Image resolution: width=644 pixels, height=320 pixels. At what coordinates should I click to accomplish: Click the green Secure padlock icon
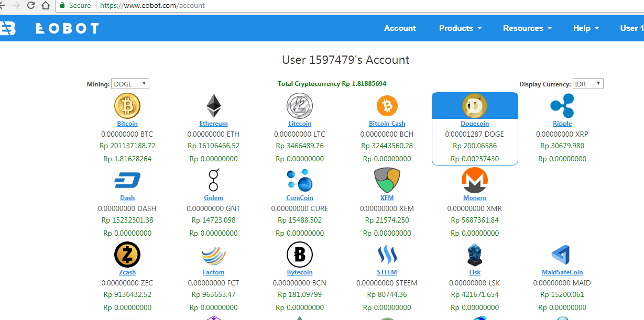tap(62, 6)
